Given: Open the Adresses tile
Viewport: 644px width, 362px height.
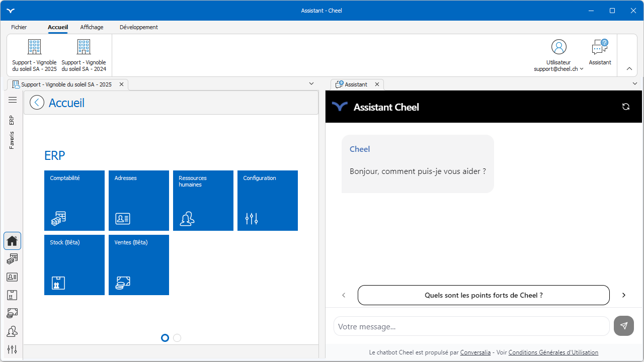Looking at the screenshot, I should 139,201.
